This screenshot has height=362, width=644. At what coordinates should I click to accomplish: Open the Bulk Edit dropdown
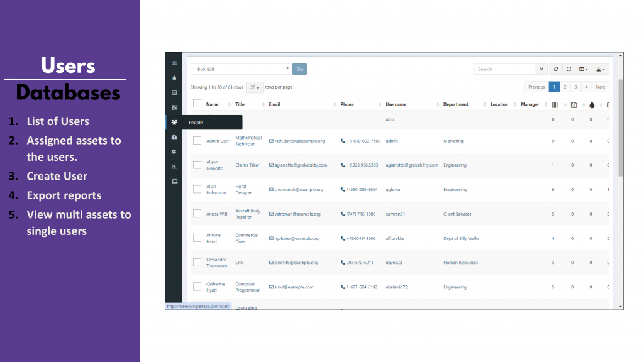[240, 69]
